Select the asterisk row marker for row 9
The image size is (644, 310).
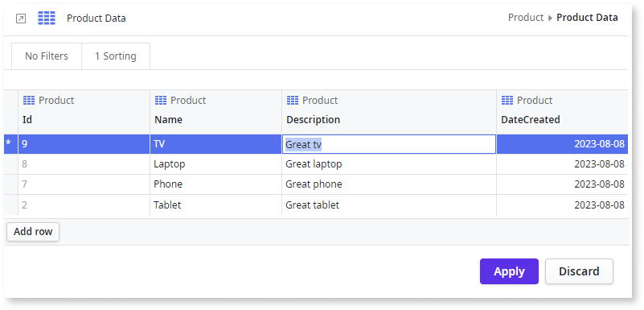8,144
